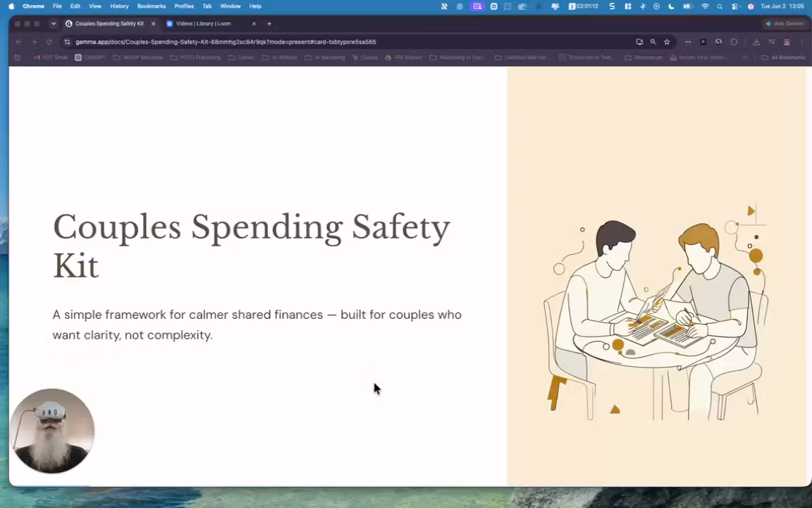
Task: Close the Couples Spending Safety Kit tab
Action: (x=153, y=23)
